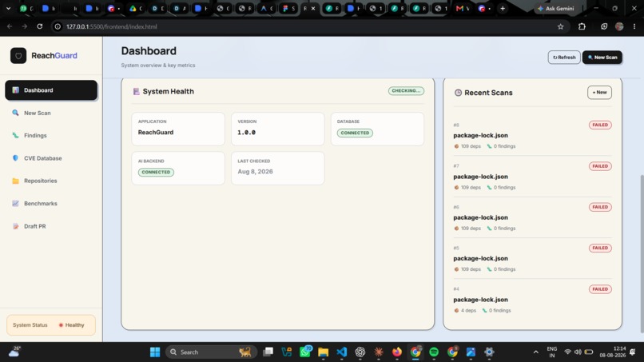Click FAILED badge on scan #8
This screenshot has width=644, height=362.
tap(600, 125)
